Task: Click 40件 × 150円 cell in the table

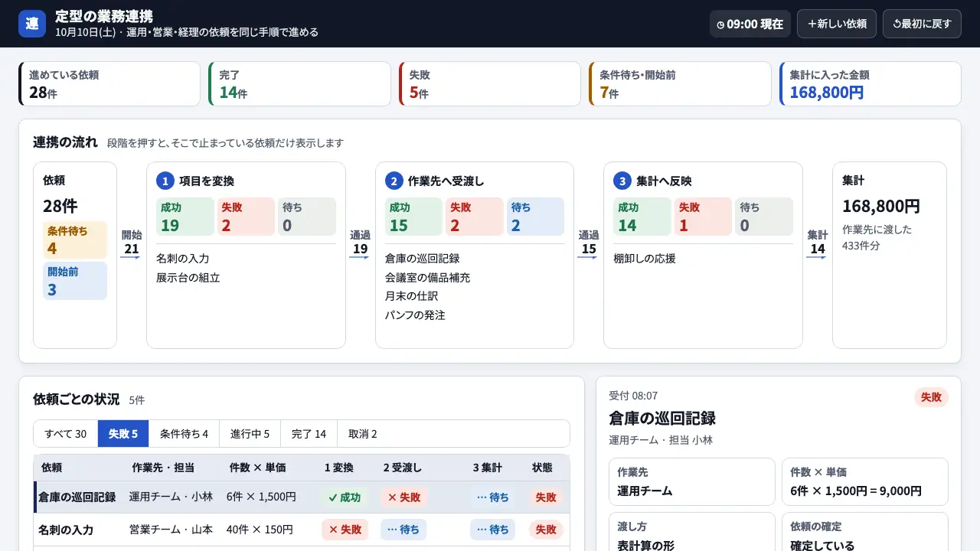Action: (x=260, y=530)
